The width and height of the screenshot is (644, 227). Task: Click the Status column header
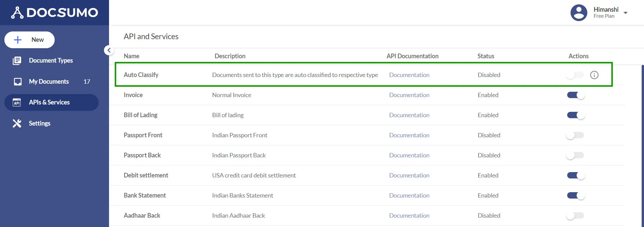point(486,56)
